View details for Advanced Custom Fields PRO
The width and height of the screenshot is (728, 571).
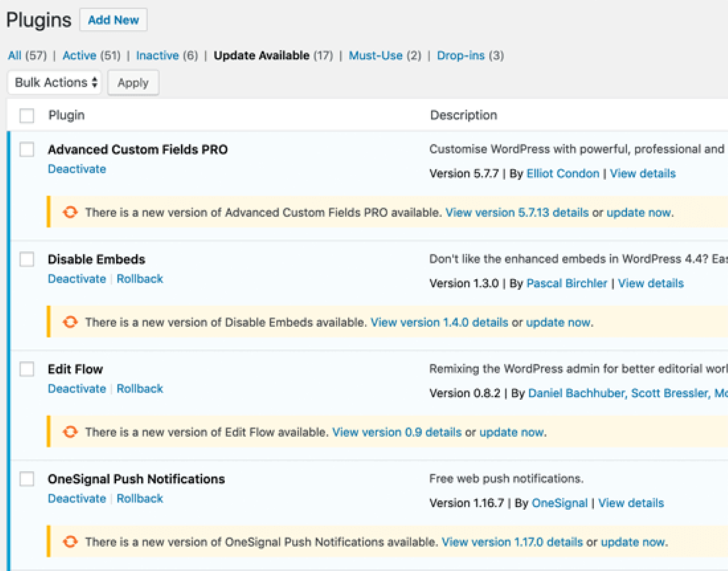pos(643,174)
